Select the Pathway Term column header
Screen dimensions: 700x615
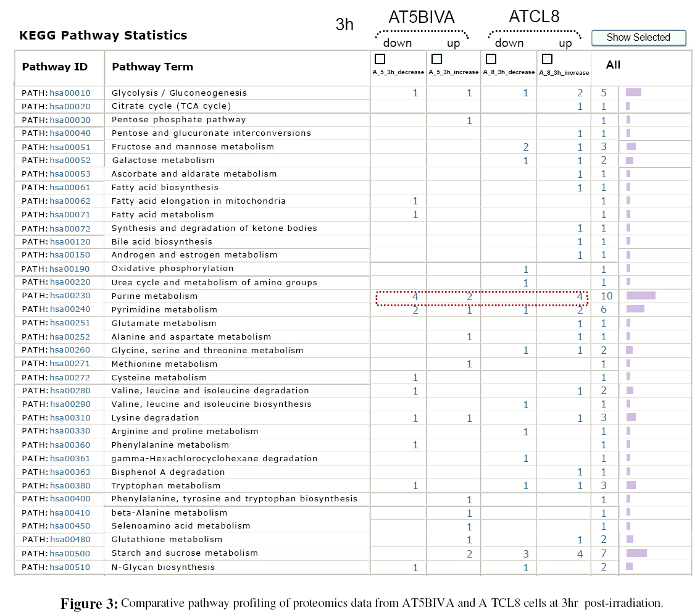point(152,67)
